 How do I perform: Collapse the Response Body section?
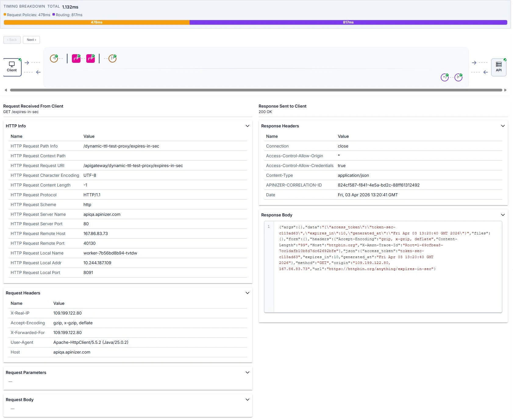tap(503, 215)
